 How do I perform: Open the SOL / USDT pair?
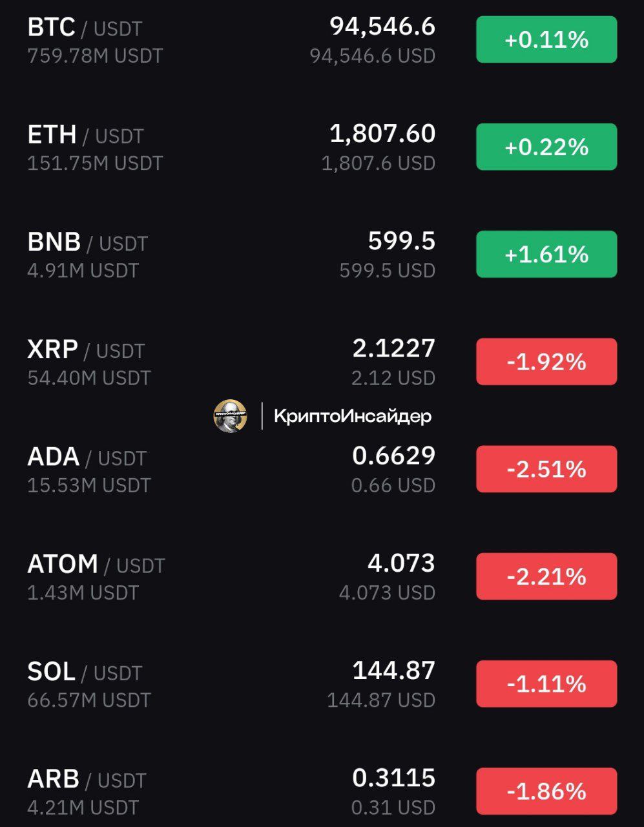tap(84, 672)
